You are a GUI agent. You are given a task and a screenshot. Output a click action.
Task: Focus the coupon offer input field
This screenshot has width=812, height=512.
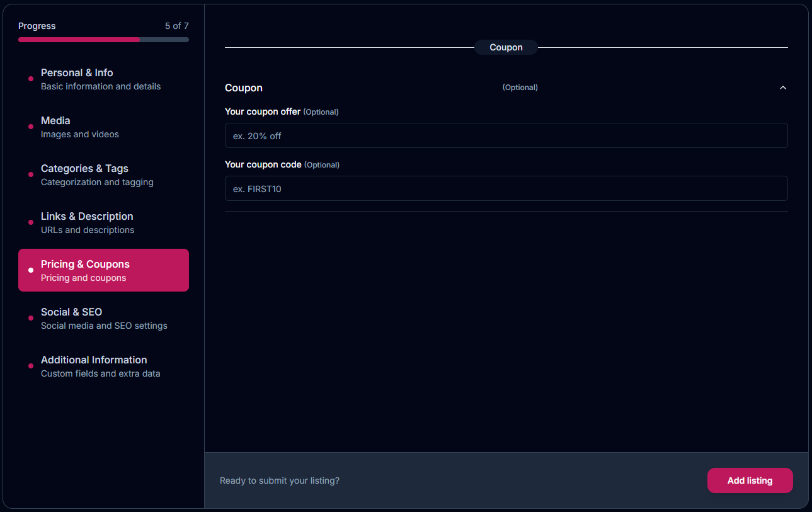(506, 135)
